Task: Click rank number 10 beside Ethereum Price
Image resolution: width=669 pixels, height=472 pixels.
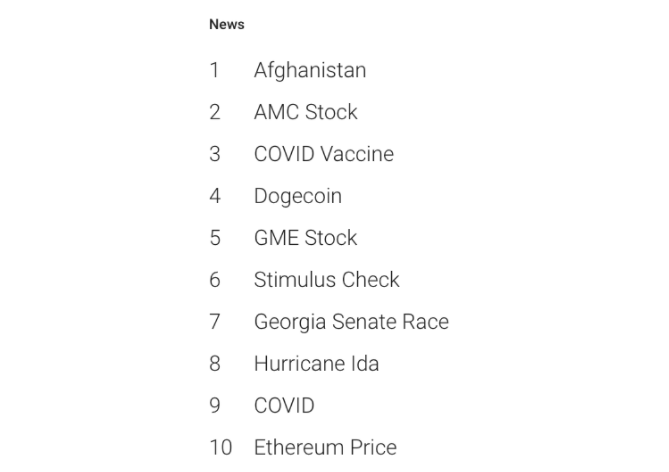Action: click(x=220, y=447)
